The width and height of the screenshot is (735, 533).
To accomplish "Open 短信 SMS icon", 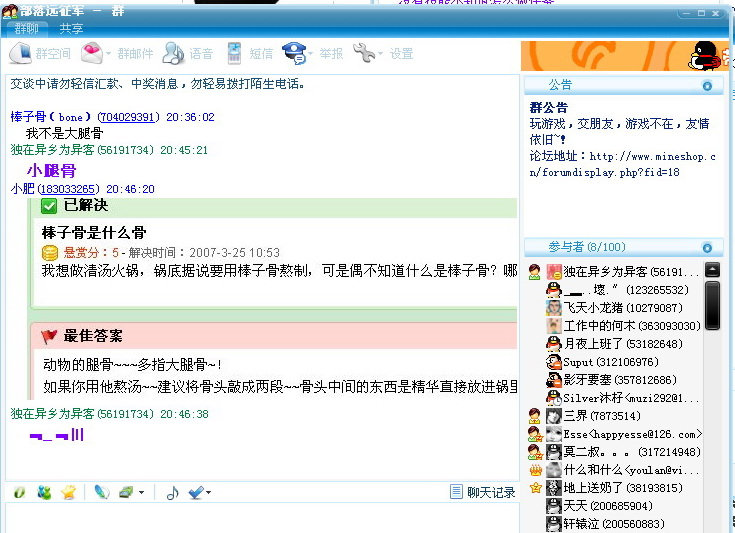I will (234, 53).
